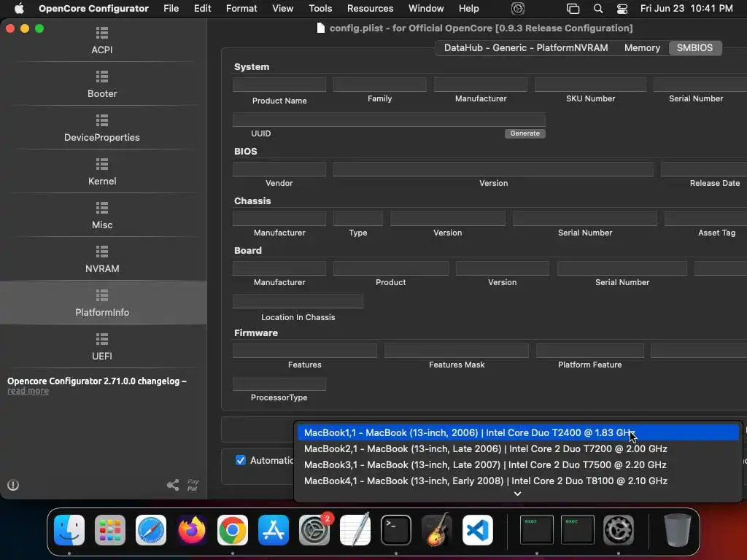Open Spotlight search in menu bar
The width and height of the screenshot is (747, 560).
(x=598, y=9)
